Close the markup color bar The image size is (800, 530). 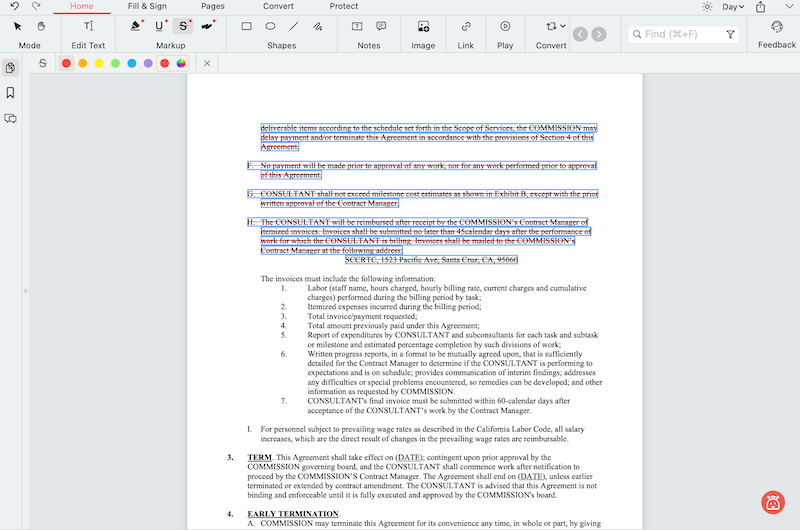click(x=207, y=63)
